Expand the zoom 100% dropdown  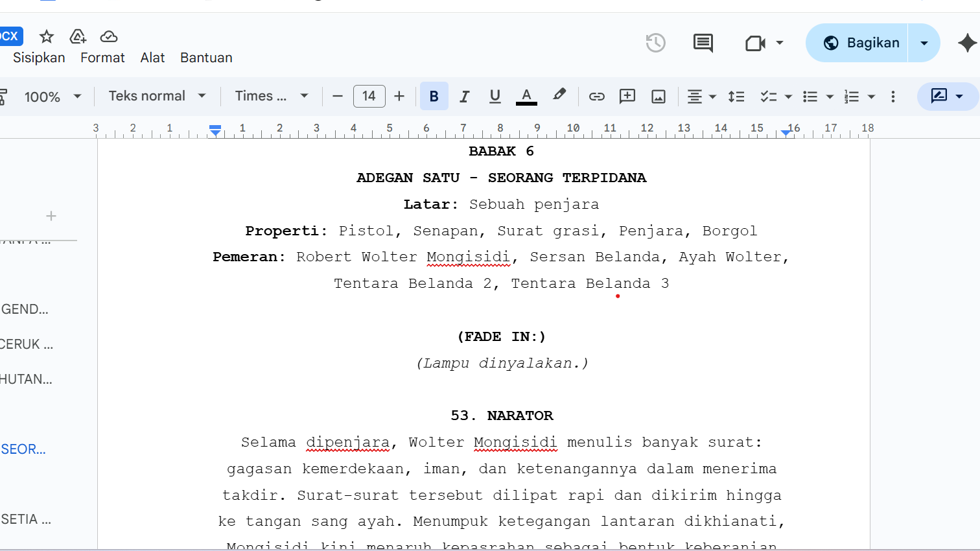pyautogui.click(x=53, y=97)
